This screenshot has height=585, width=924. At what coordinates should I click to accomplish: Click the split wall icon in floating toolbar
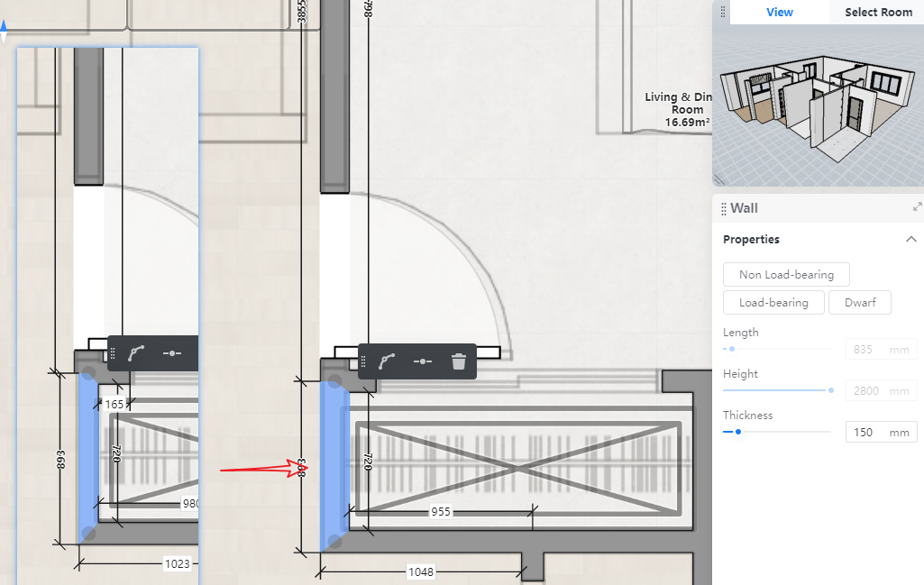[423, 361]
